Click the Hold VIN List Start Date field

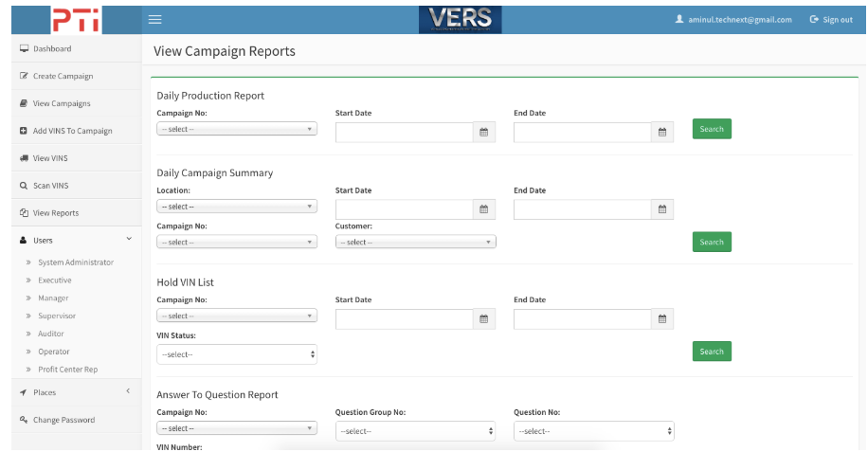(x=404, y=319)
